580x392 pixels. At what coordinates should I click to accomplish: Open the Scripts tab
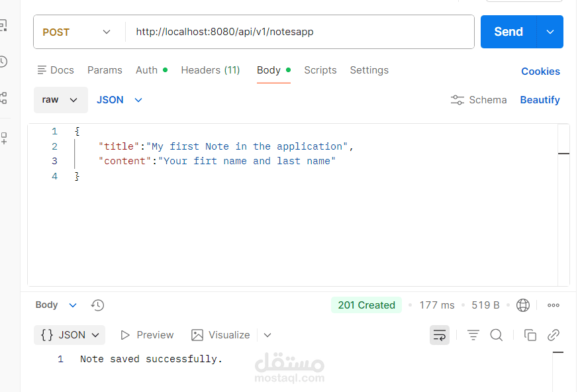point(320,70)
